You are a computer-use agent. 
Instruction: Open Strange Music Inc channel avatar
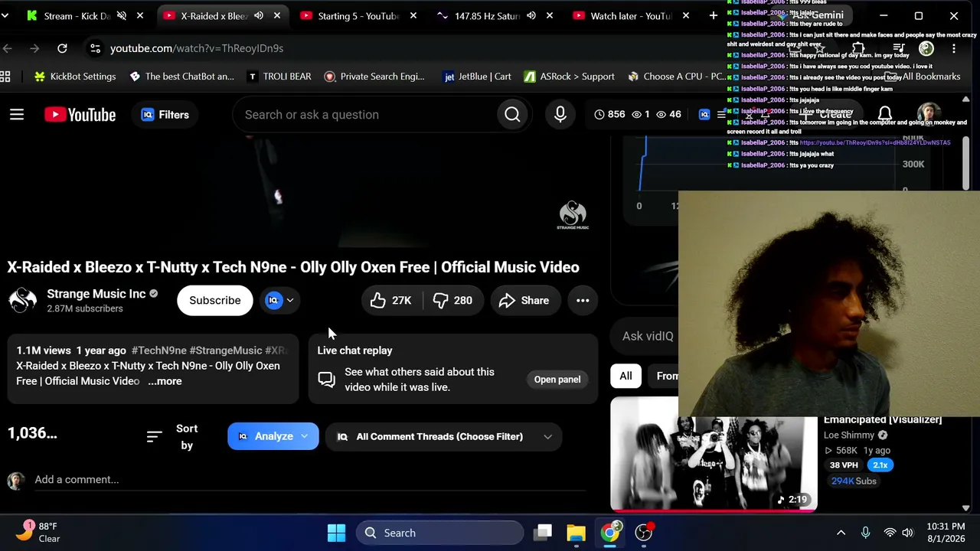tap(22, 300)
